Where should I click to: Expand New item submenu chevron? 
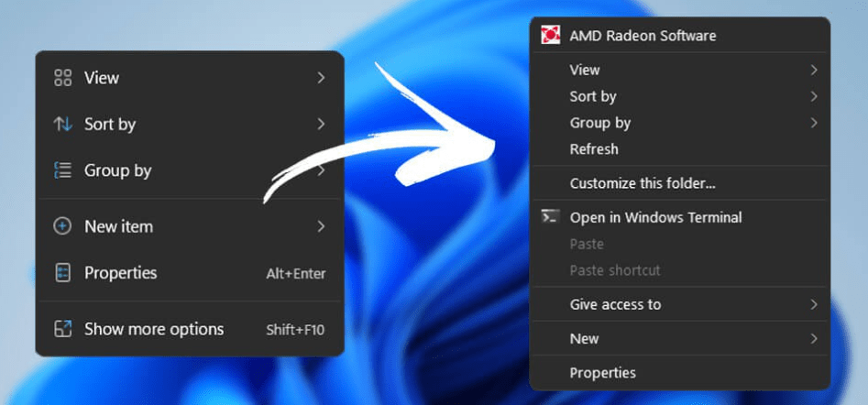tap(321, 226)
